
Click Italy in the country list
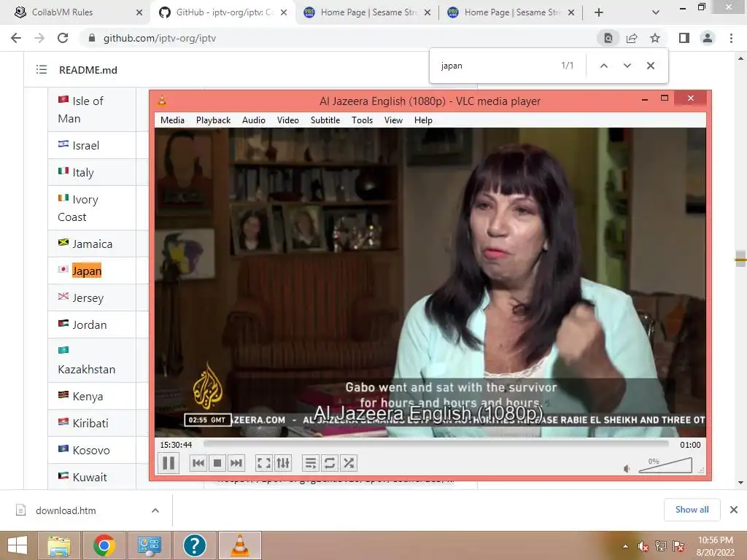tap(83, 172)
